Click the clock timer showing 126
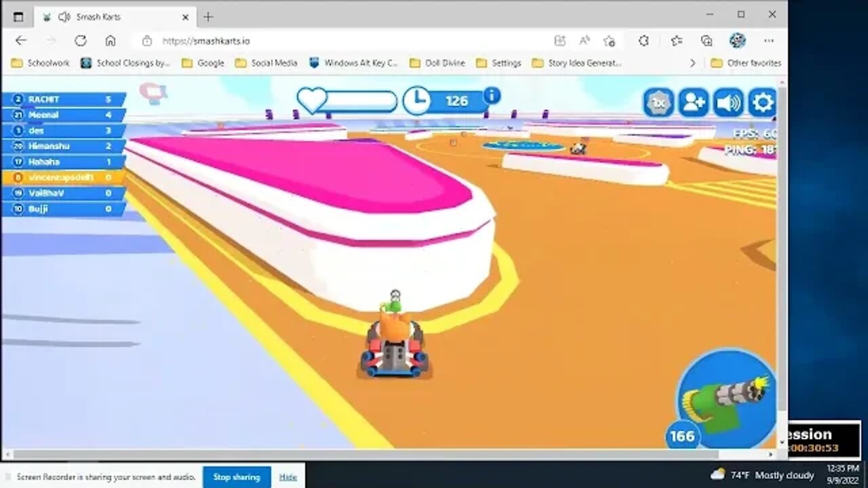 (x=445, y=101)
